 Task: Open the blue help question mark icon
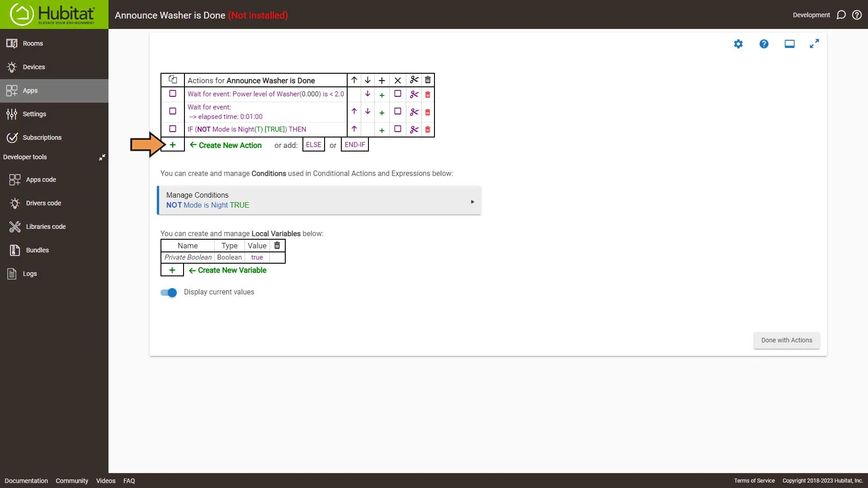764,44
